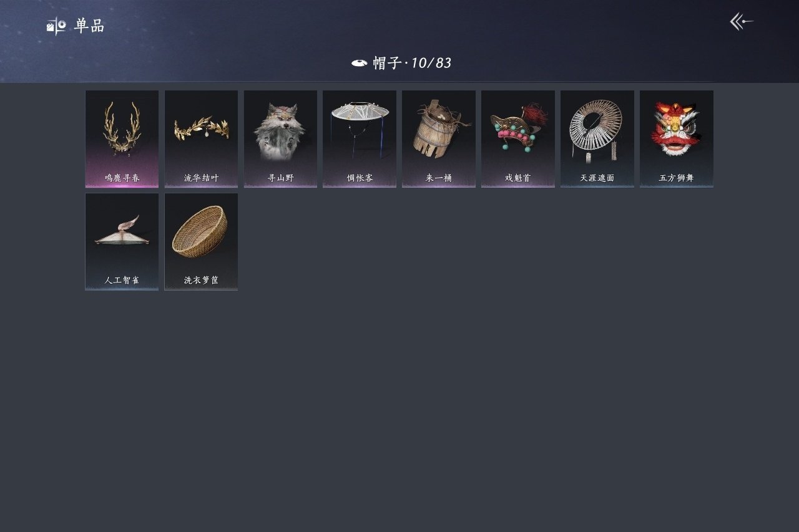Select the 五方狮舞 lion dance mask
The height and width of the screenshot is (532, 799).
tap(677, 138)
